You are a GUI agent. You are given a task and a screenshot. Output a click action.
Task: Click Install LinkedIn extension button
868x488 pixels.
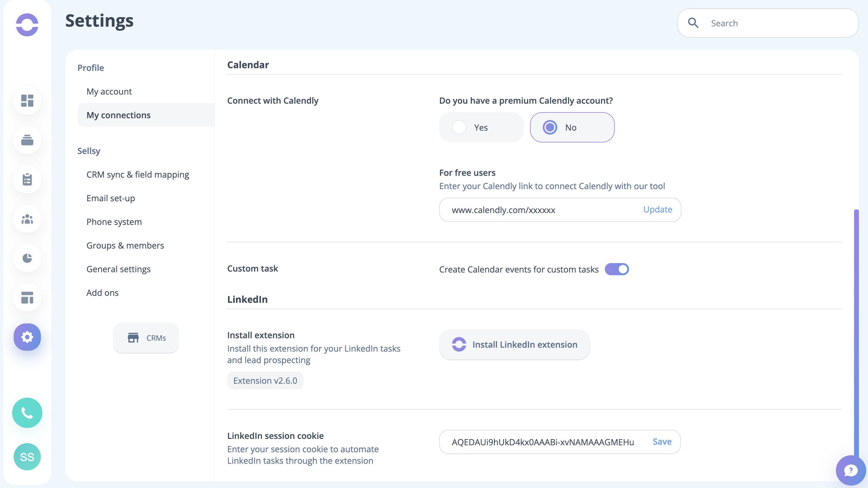pos(515,344)
